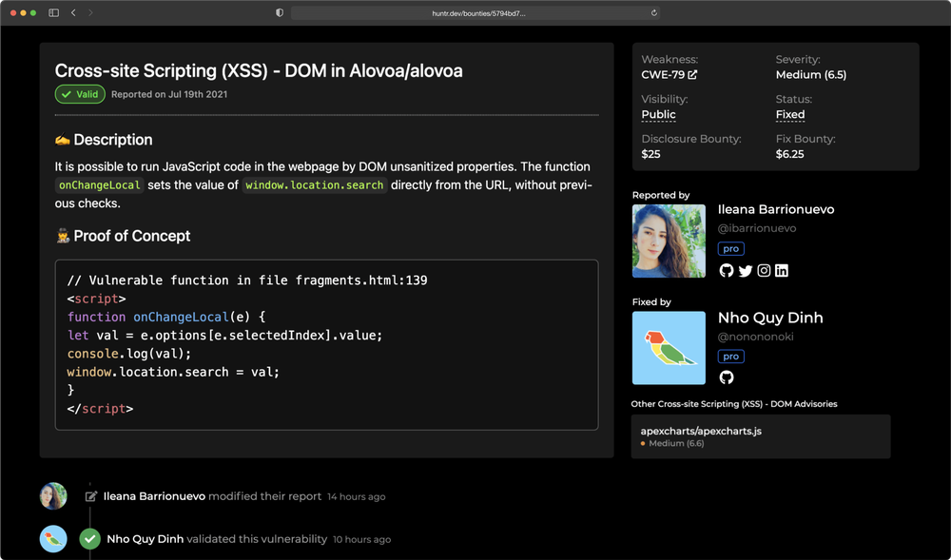Open Ileana's Instagram profile icon
This screenshot has height=560, width=951.
click(764, 270)
